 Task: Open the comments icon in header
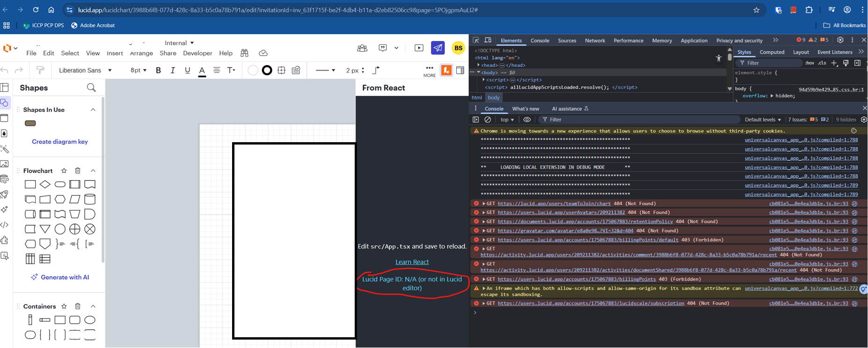coord(383,48)
